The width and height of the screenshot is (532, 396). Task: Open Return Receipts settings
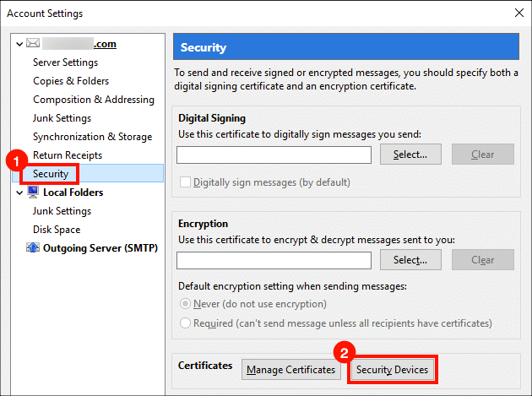coord(67,155)
